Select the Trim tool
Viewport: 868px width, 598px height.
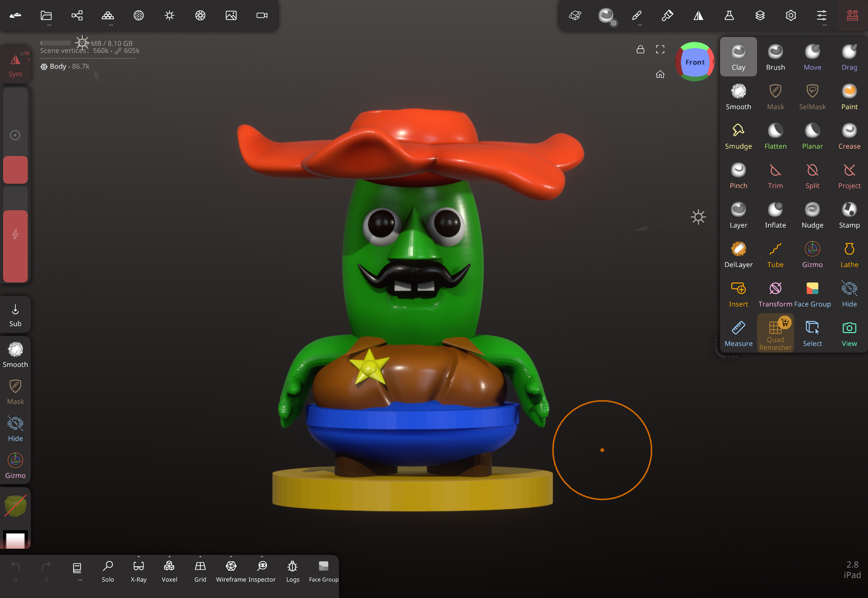click(775, 175)
